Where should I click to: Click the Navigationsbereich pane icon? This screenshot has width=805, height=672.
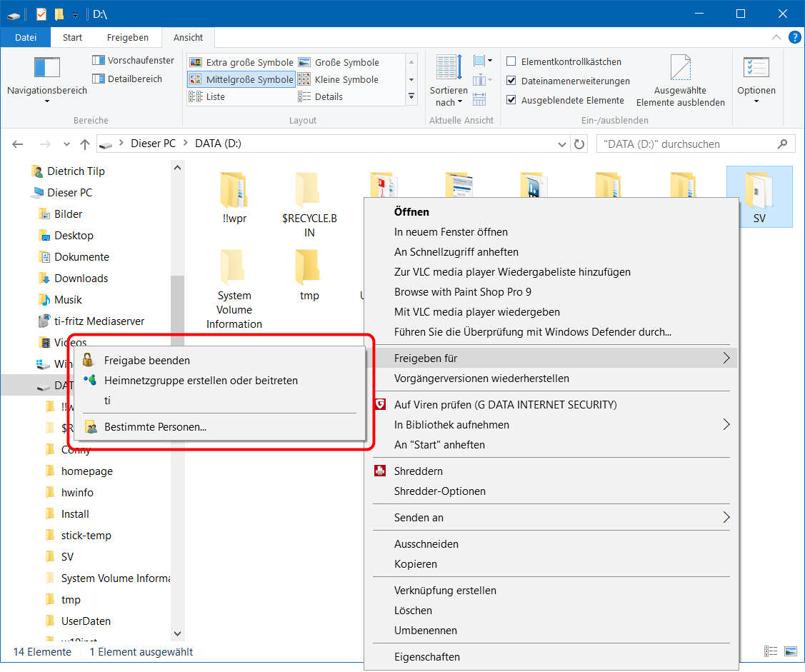click(x=47, y=68)
